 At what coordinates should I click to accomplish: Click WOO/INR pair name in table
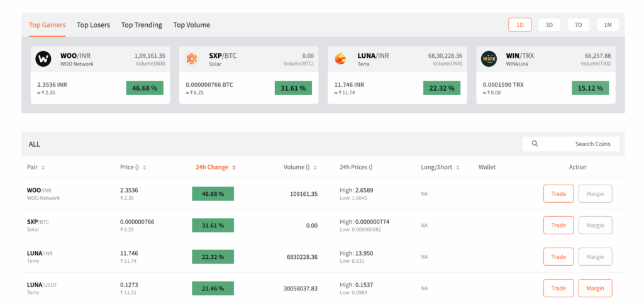click(39, 190)
